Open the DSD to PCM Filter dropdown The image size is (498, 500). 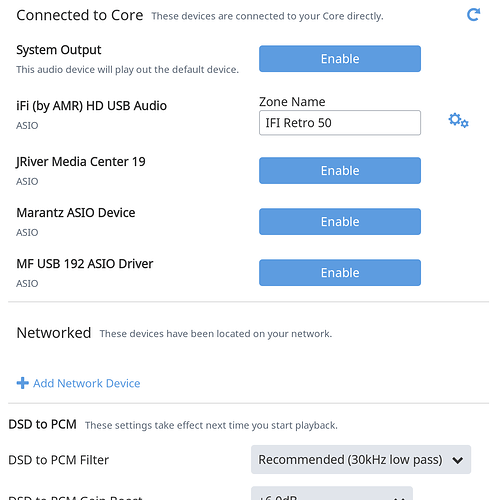click(x=361, y=460)
